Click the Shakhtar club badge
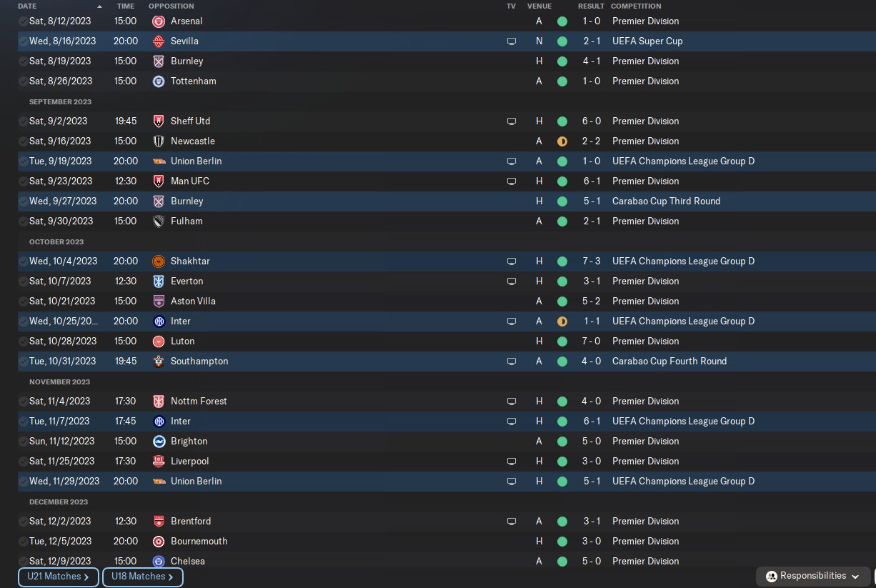 (x=159, y=261)
